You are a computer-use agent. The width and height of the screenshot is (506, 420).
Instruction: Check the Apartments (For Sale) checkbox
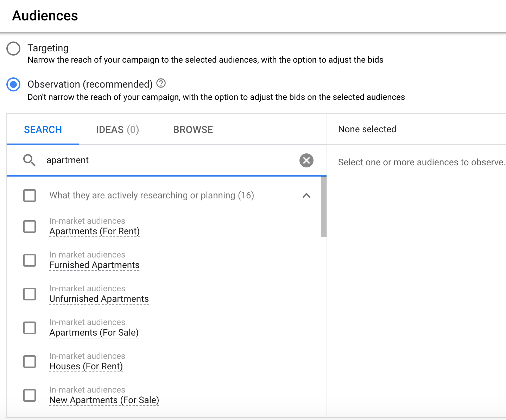30,328
